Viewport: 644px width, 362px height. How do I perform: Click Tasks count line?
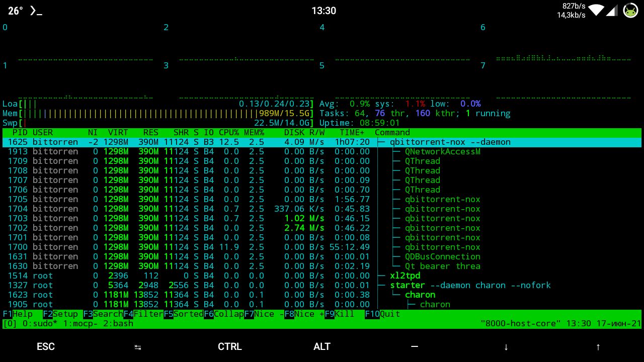[415, 113]
